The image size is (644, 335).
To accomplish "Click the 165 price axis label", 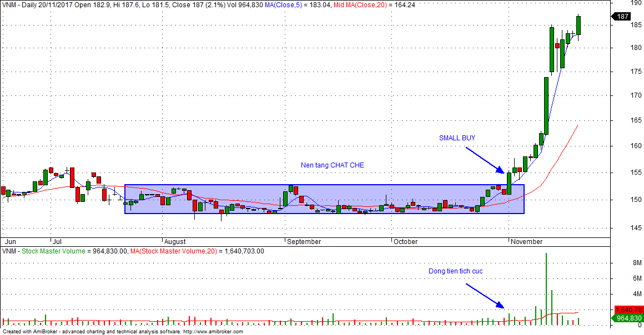I will [636, 120].
